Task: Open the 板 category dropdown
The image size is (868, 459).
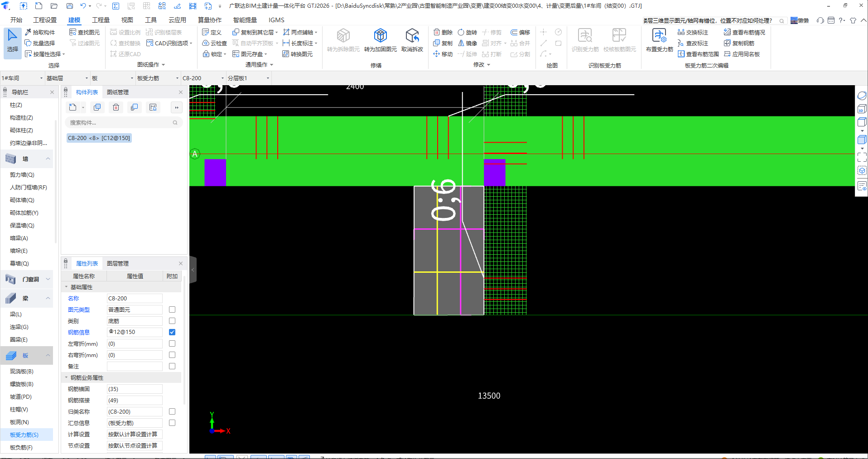Action: pos(113,78)
